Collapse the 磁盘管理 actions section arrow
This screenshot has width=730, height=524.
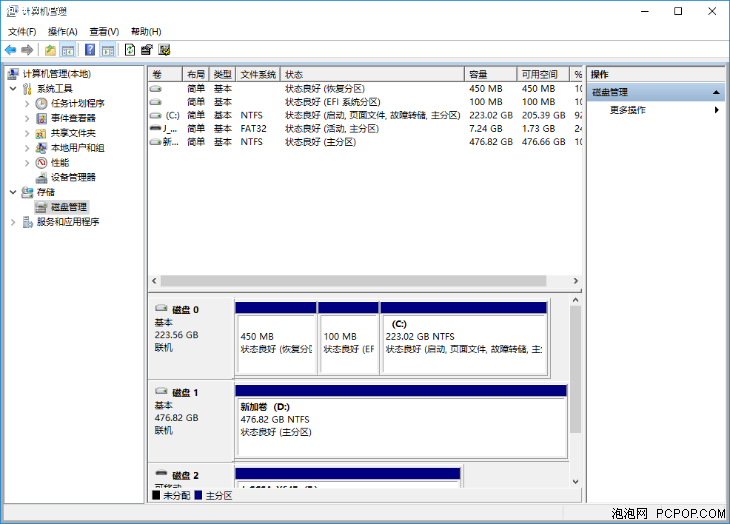click(x=716, y=93)
